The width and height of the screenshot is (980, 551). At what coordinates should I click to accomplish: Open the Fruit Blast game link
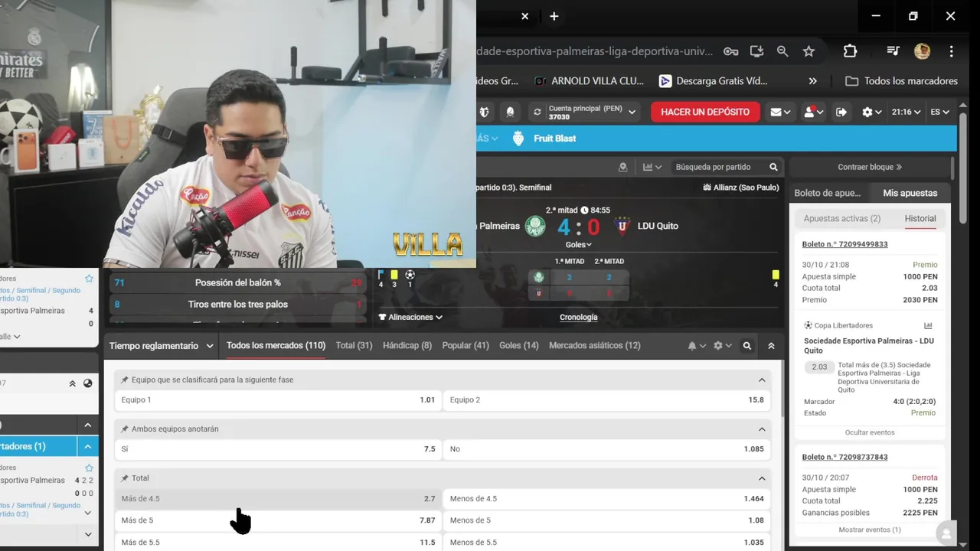(554, 139)
